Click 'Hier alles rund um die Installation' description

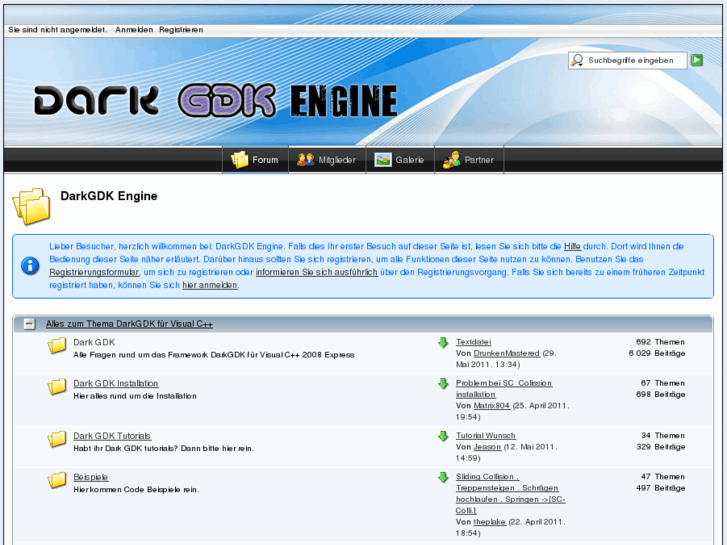pos(135,396)
